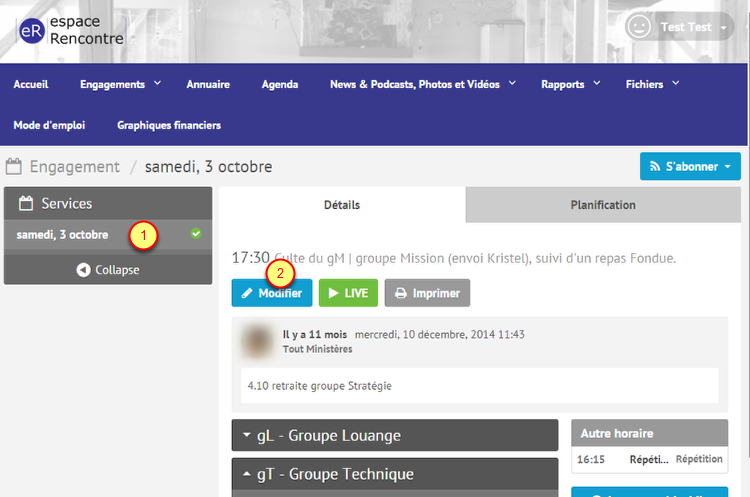750x497 pixels.
Task: Select the 16:15 Répétition schedule row
Action: [650, 459]
